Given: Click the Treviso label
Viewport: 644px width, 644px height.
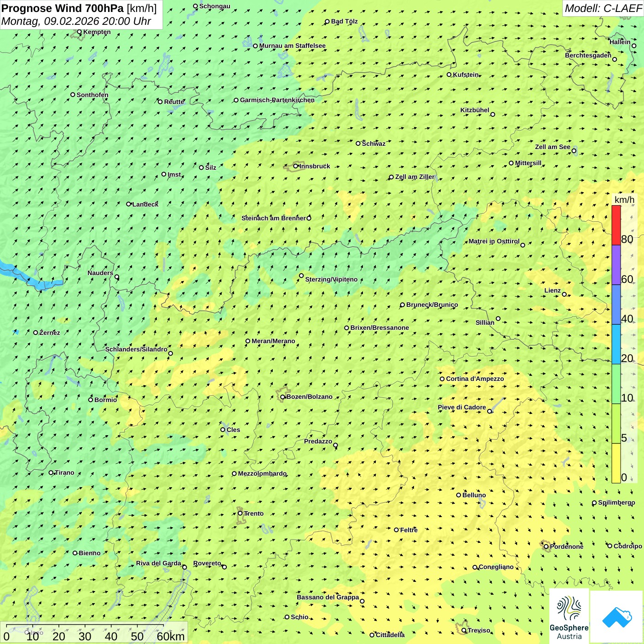Looking at the screenshot, I should (x=479, y=630).
